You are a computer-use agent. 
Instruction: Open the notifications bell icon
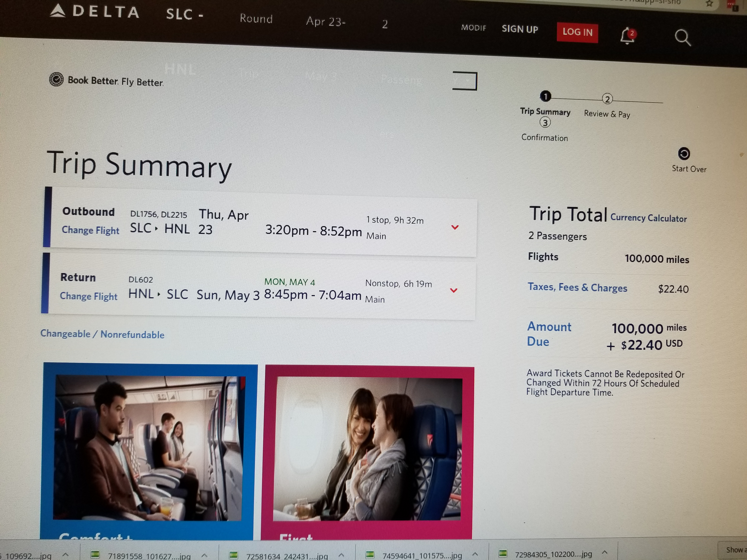coord(628,36)
